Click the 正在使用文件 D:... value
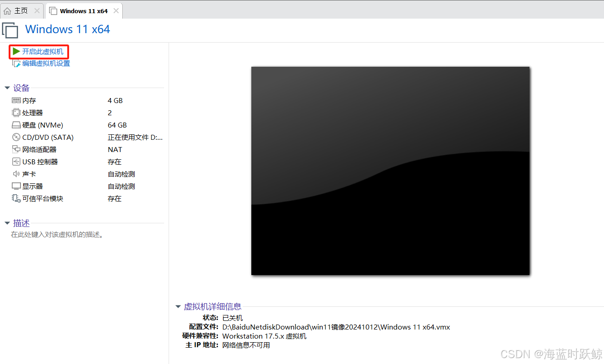The image size is (604, 364). [x=135, y=137]
